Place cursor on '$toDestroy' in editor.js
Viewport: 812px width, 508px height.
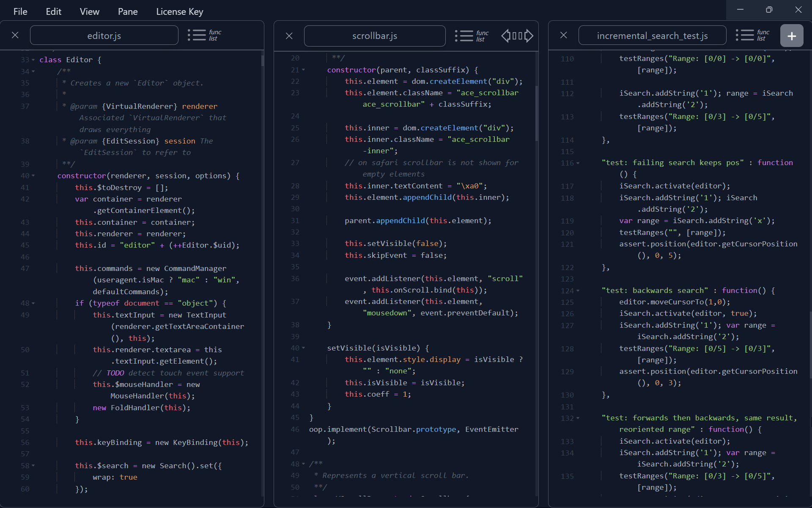[x=120, y=188]
